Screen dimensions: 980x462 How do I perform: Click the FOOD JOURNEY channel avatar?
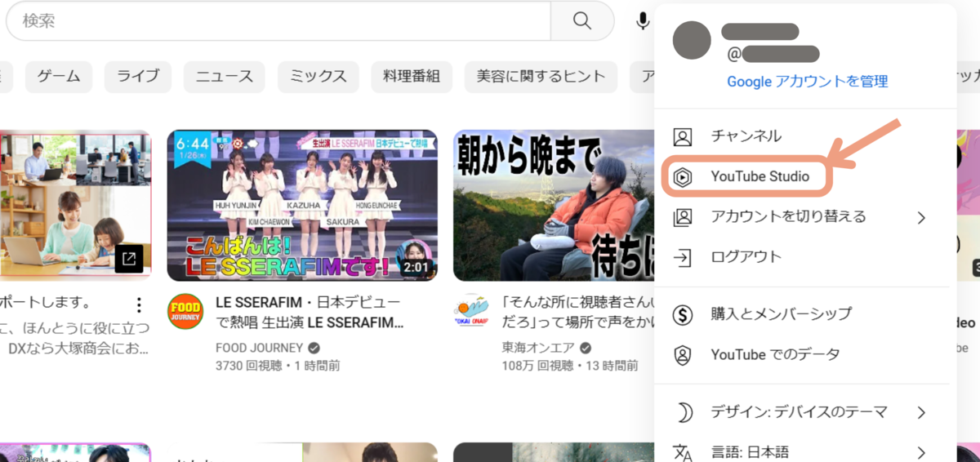185,311
